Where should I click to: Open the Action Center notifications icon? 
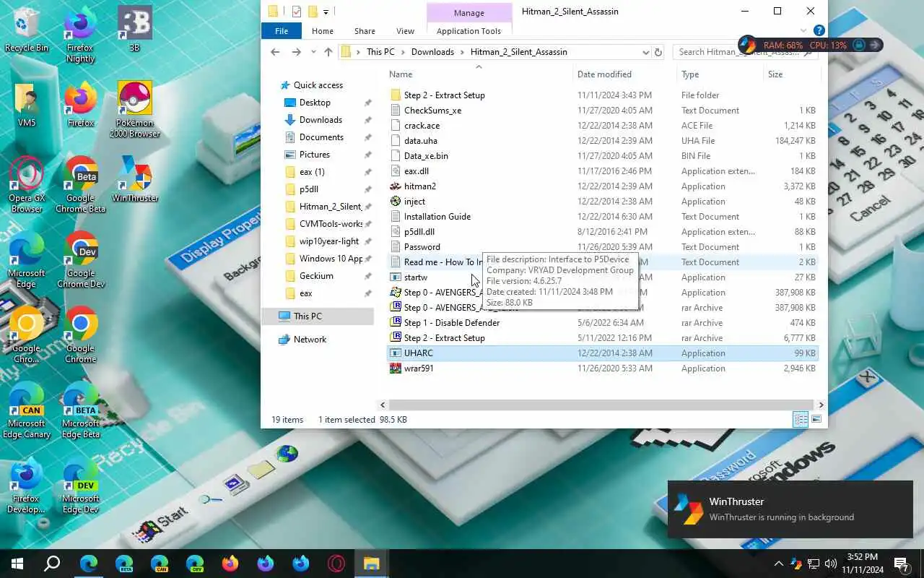901,564
